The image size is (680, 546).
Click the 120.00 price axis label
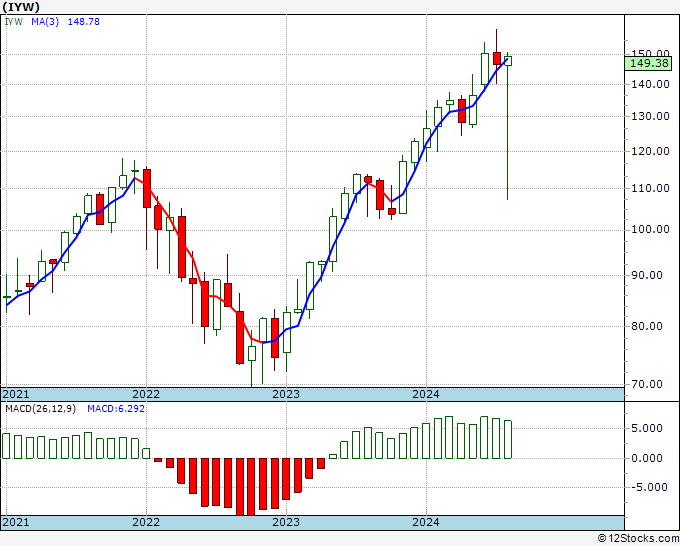point(651,151)
